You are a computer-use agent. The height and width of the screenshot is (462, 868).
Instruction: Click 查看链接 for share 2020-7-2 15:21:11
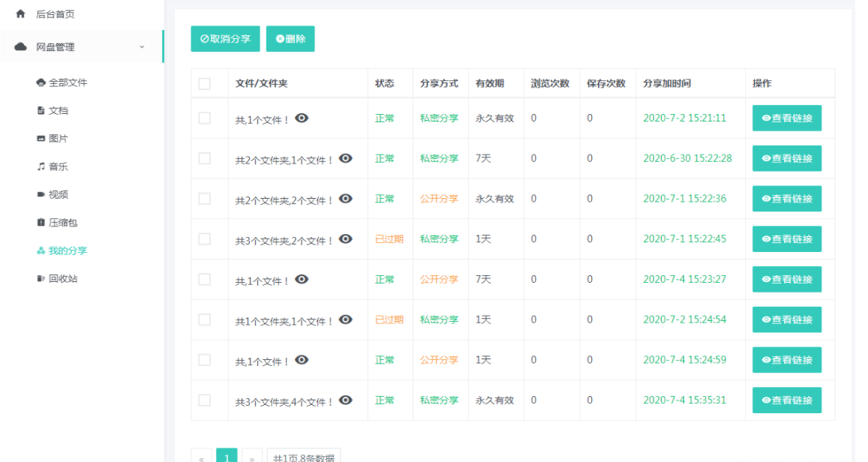[x=787, y=118]
